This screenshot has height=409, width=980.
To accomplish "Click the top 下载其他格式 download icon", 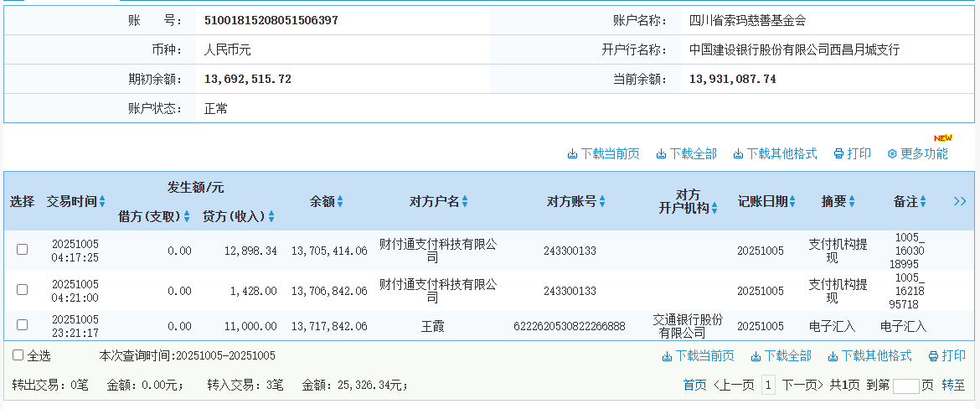I will (x=738, y=154).
